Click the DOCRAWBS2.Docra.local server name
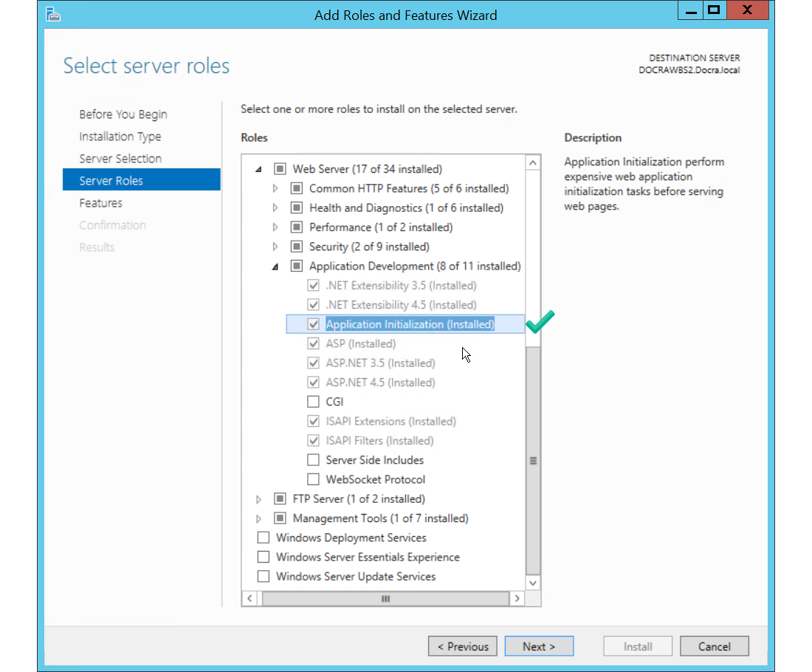Screen dimensions: 812x672 (689, 70)
